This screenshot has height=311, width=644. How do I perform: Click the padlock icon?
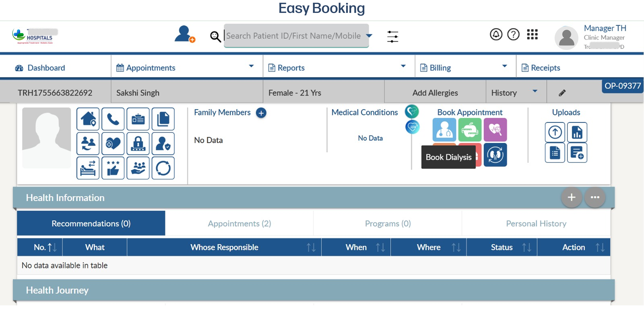pos(138,144)
